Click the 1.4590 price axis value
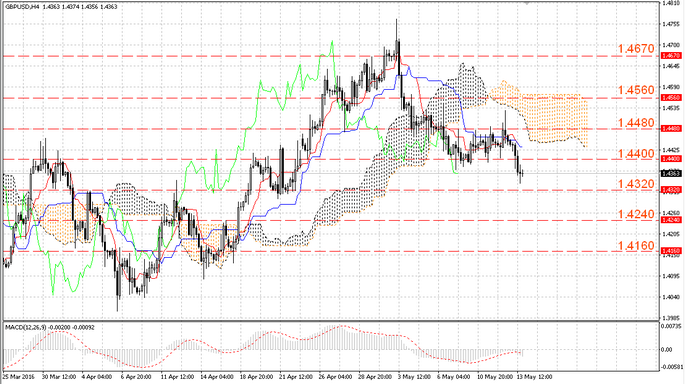 pyautogui.click(x=671, y=87)
